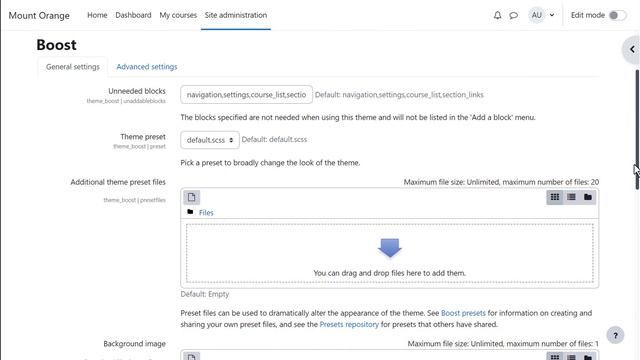Screen dimensions: 640x360
Task: Click the page vertical scrollbar thumb
Action: click(637, 130)
